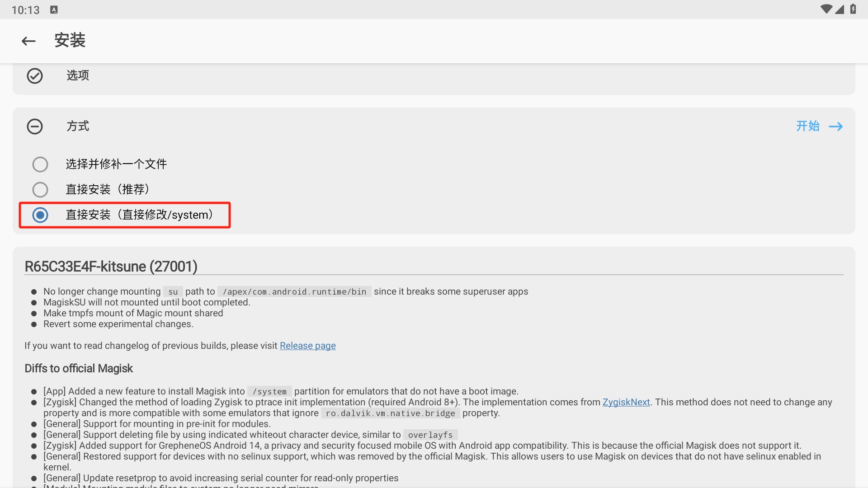The width and height of the screenshot is (868, 488).
Task: Click the minus circle icon beside 方式
Action: click(x=35, y=127)
